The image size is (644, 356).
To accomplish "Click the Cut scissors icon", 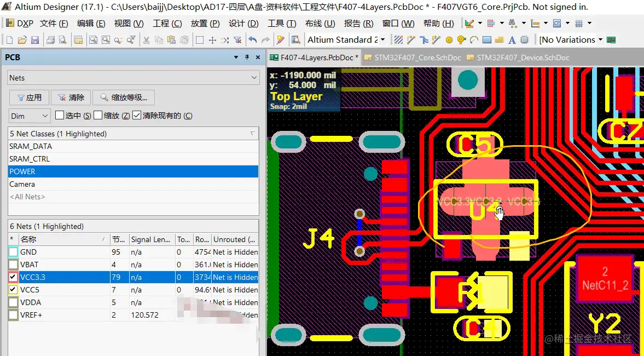I will coord(146,40).
